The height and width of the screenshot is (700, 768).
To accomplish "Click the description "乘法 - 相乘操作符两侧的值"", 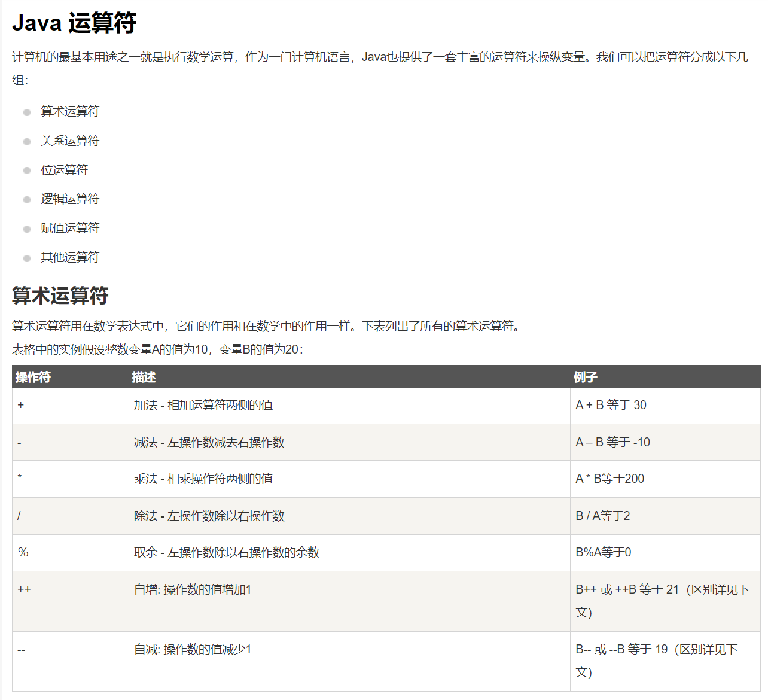I will (203, 479).
